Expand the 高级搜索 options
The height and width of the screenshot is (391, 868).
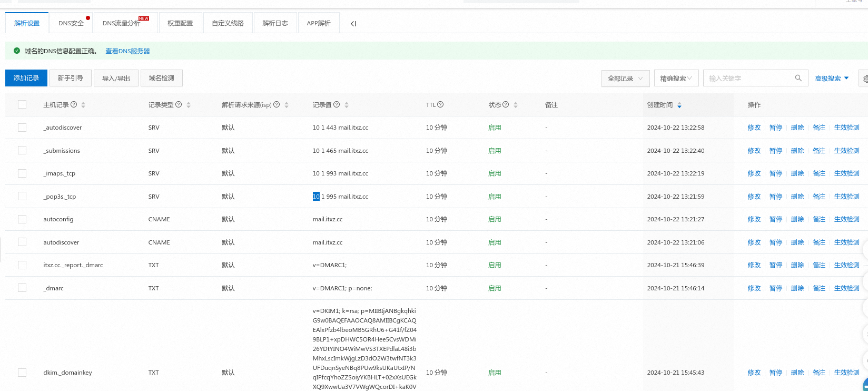832,78
